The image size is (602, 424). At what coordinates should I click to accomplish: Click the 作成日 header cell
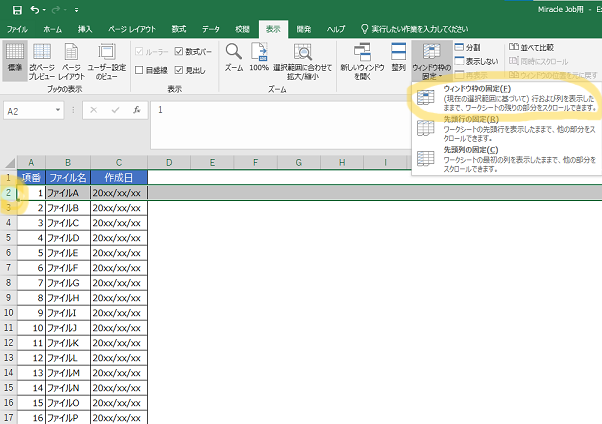pyautogui.click(x=119, y=177)
